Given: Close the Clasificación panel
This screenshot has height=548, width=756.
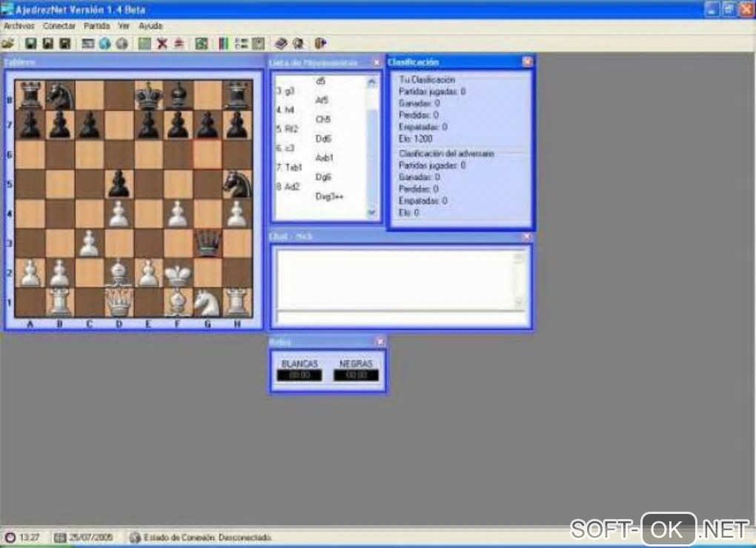Looking at the screenshot, I should (x=528, y=61).
